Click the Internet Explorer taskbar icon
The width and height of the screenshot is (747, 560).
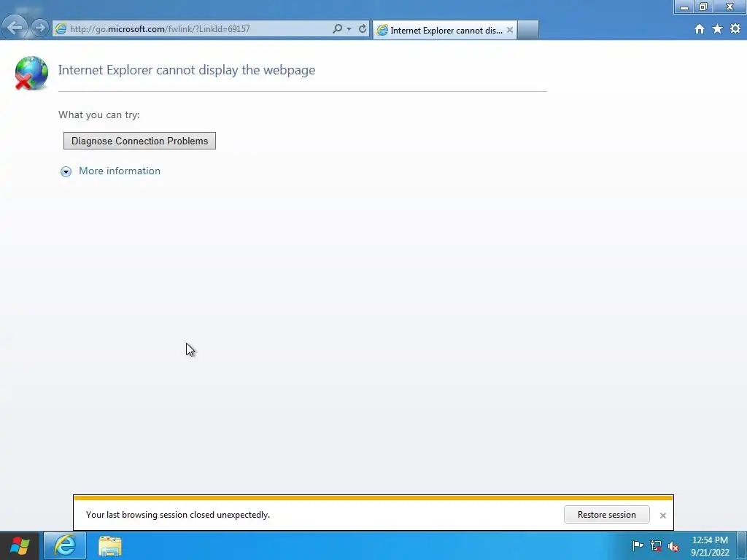pyautogui.click(x=65, y=545)
